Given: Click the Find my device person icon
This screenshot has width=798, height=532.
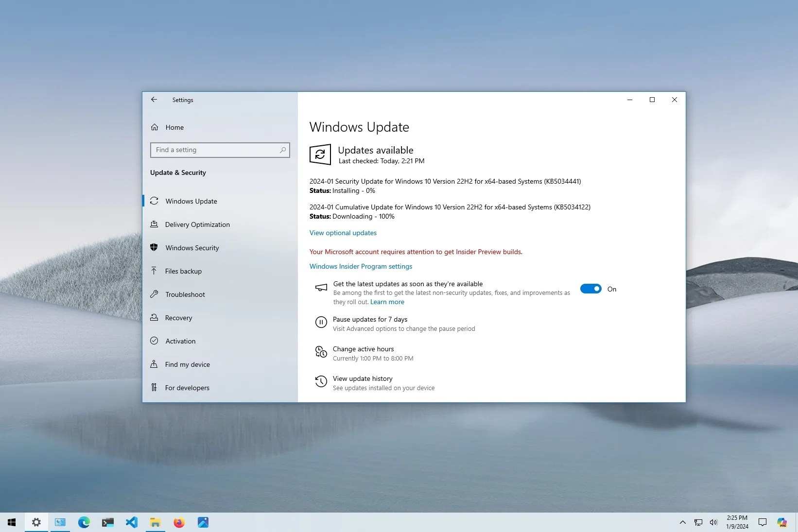Looking at the screenshot, I should click(154, 364).
